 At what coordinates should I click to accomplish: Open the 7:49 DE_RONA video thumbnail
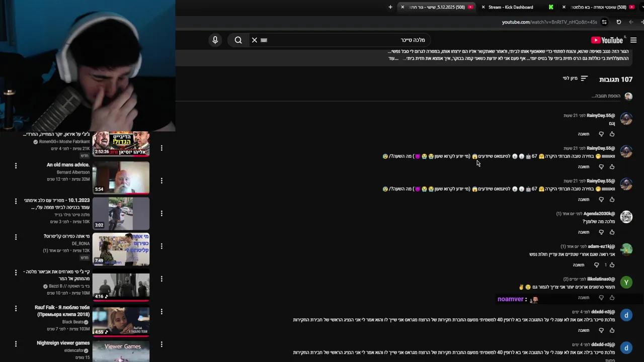(x=121, y=249)
